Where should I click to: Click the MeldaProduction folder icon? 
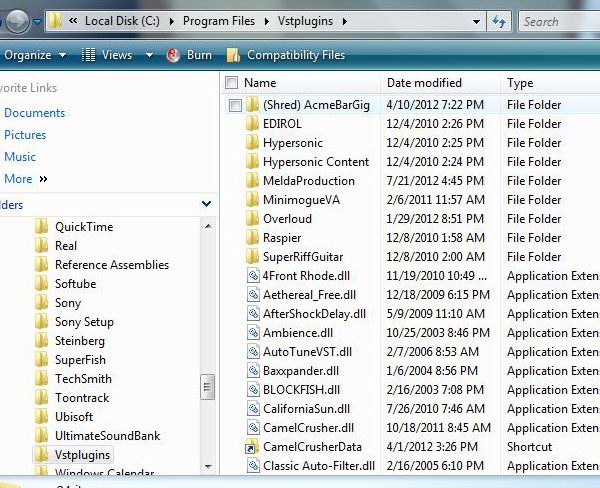click(x=253, y=181)
